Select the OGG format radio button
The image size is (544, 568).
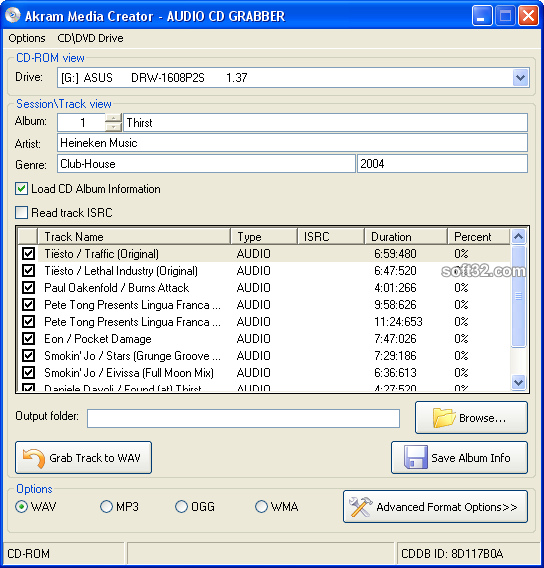tap(181, 506)
